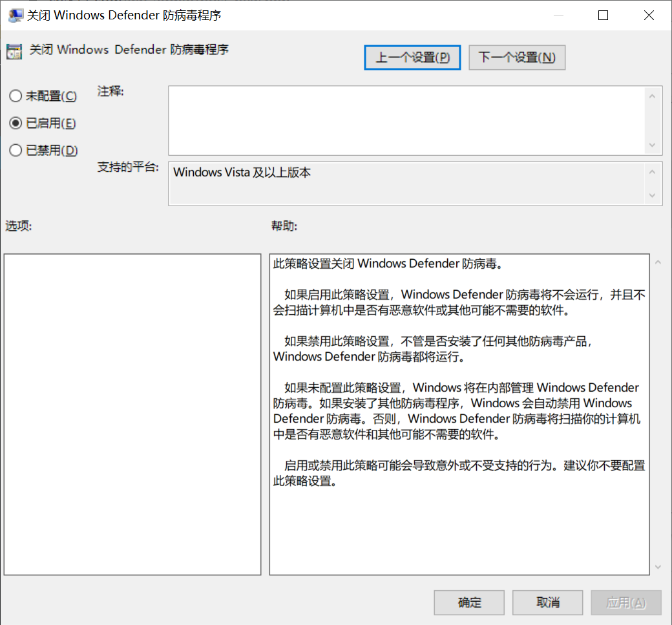Click the comment box scroll down arrow

point(652,145)
